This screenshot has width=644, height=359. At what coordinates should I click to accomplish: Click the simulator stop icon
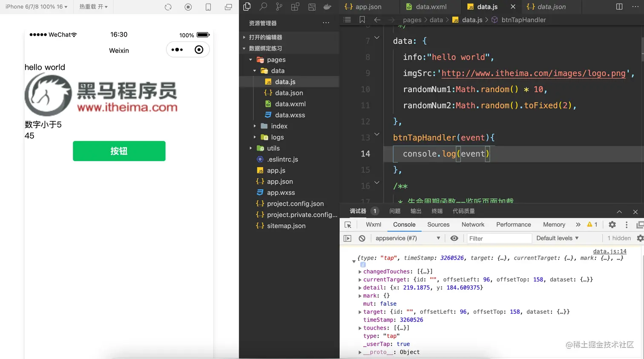pyautogui.click(x=188, y=7)
